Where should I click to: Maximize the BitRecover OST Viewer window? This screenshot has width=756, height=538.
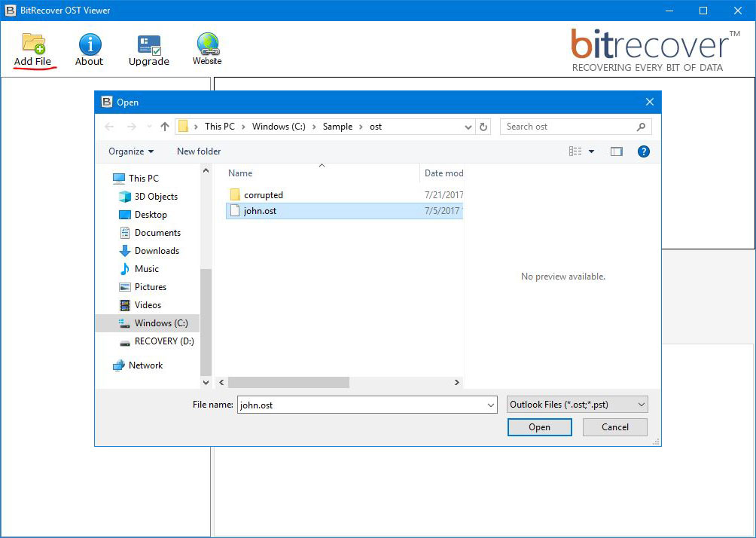pos(703,11)
